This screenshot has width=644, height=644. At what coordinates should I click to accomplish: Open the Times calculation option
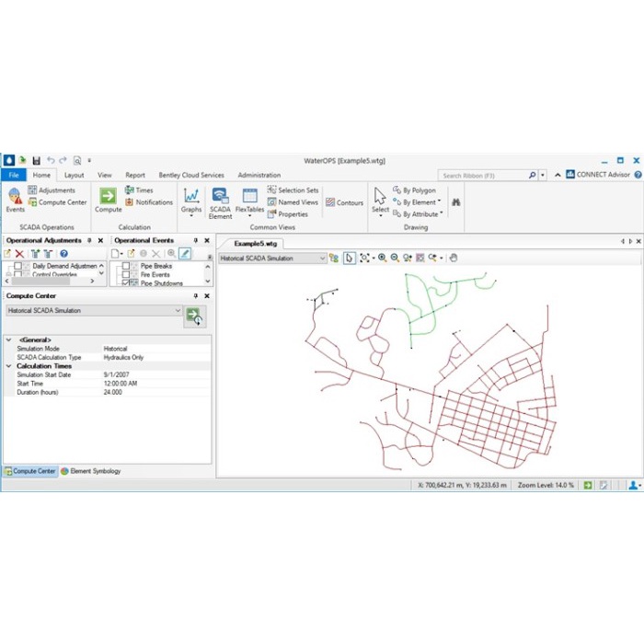[139, 190]
